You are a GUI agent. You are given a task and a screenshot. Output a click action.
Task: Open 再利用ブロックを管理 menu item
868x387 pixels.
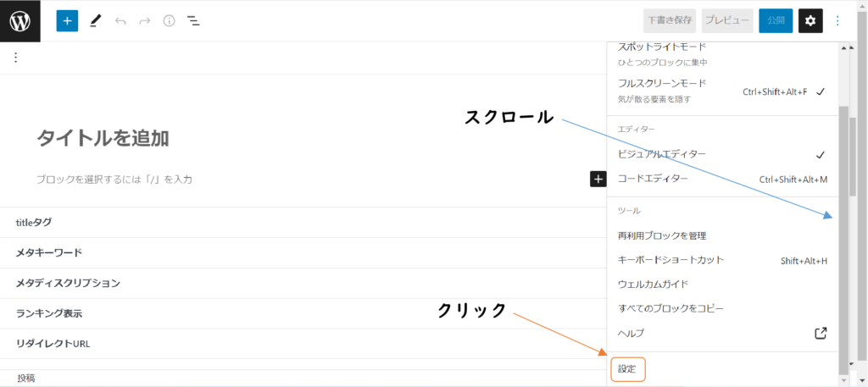[x=722, y=236]
